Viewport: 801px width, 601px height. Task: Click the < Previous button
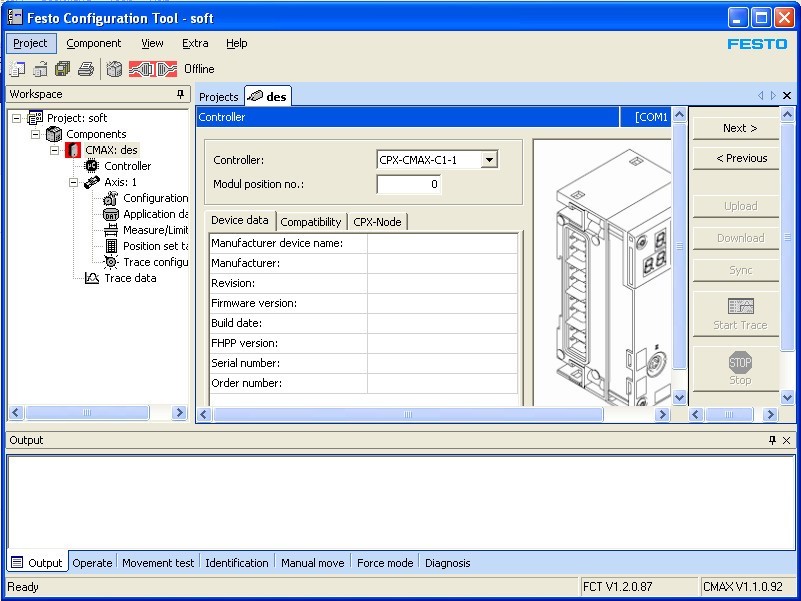pos(741,158)
